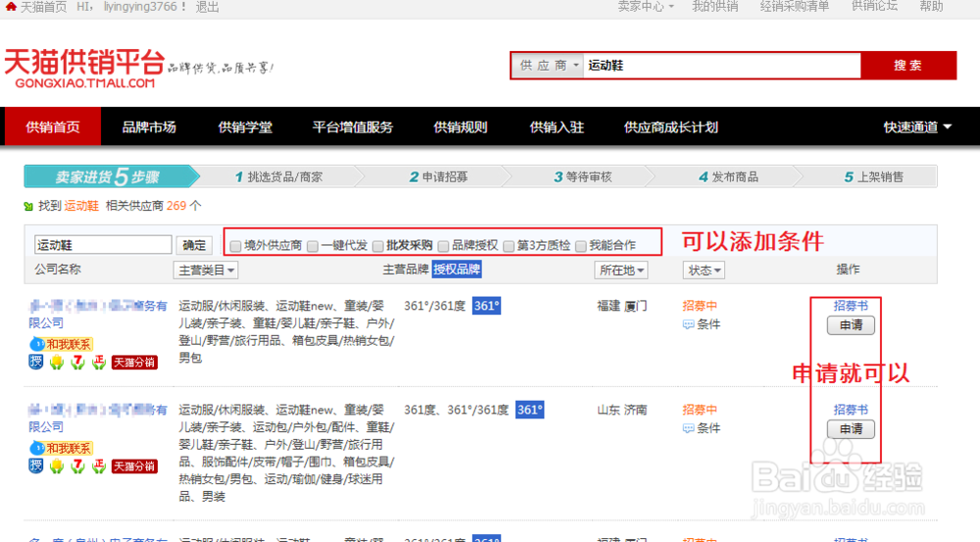
Task: Click 退出 logout link
Action: (x=207, y=7)
